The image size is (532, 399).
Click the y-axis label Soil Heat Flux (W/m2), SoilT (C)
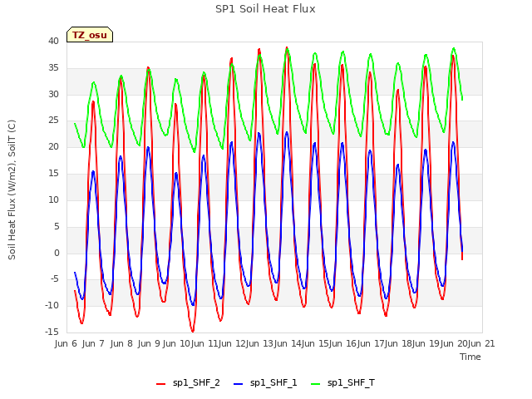click(x=12, y=190)
